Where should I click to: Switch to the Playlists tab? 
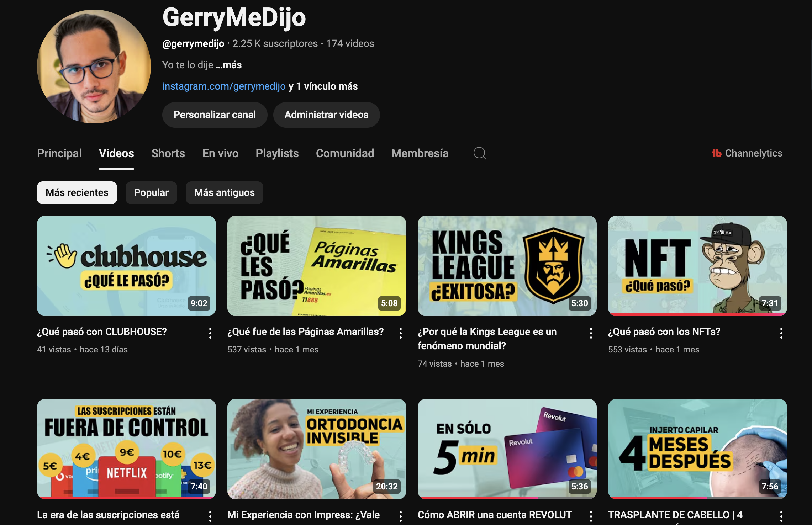click(277, 153)
